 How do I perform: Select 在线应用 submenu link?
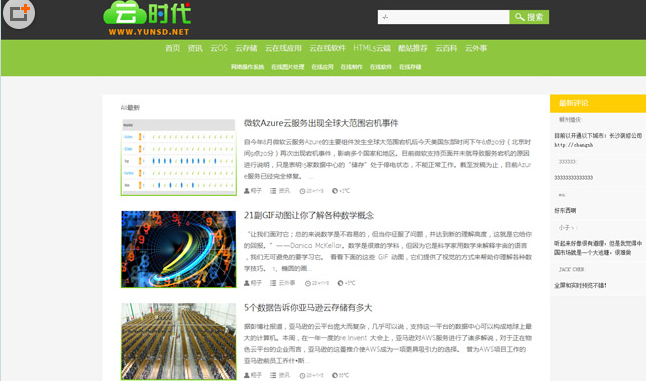[x=322, y=67]
